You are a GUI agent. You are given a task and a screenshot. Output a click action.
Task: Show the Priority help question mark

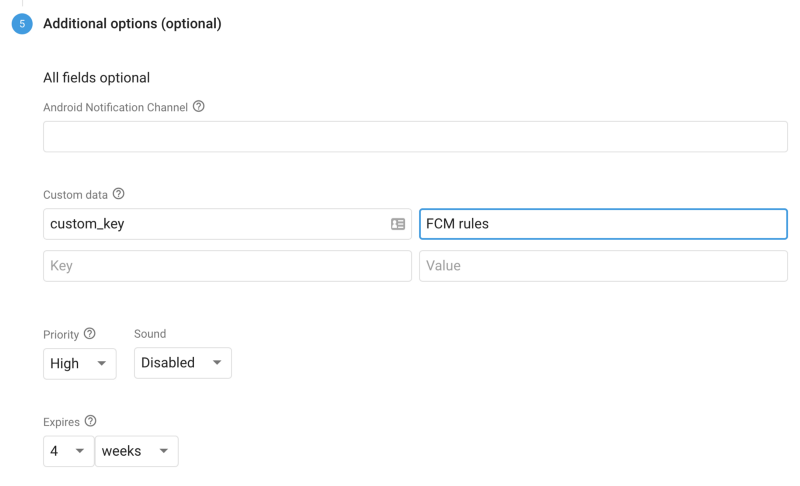tap(89, 334)
